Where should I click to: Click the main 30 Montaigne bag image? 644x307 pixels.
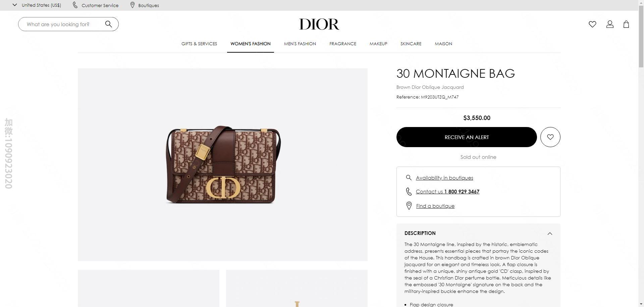222,165
